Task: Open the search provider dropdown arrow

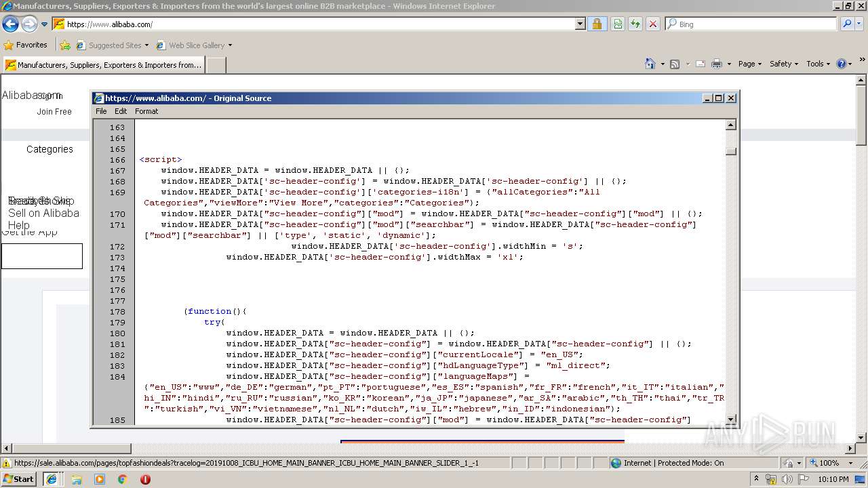Action: (860, 24)
